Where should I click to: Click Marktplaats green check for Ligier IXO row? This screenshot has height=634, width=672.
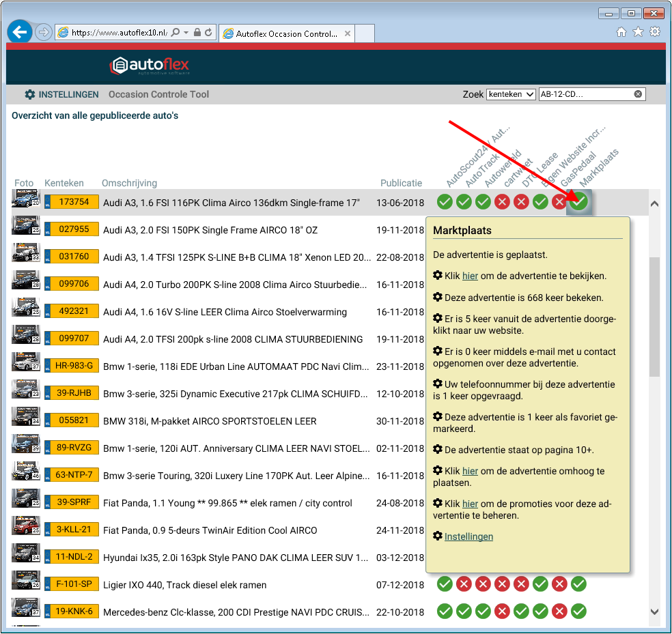pos(578,584)
